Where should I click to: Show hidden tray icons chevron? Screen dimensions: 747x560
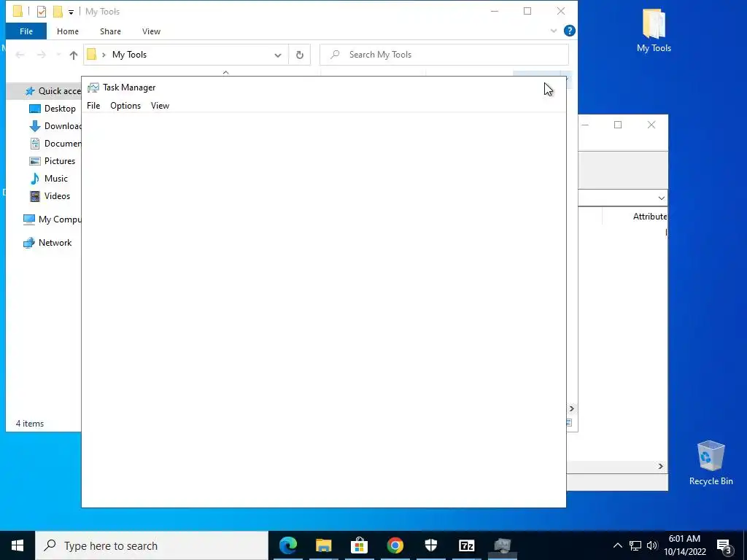pos(617,545)
